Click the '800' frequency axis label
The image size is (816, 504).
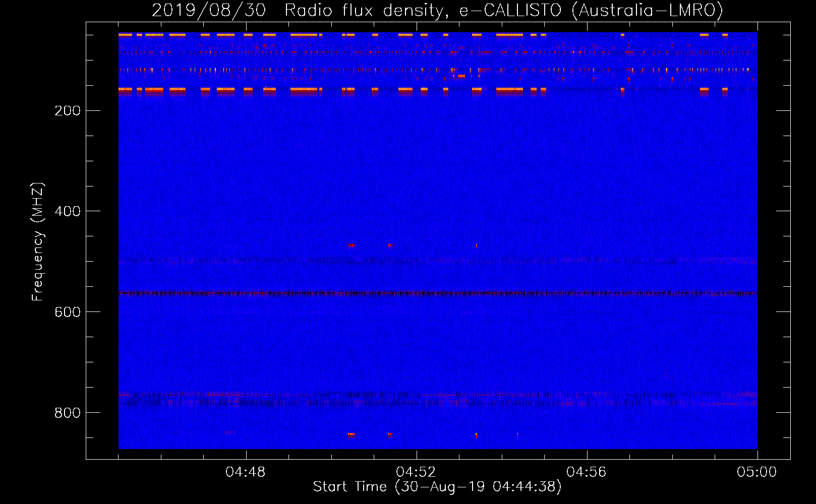point(67,413)
